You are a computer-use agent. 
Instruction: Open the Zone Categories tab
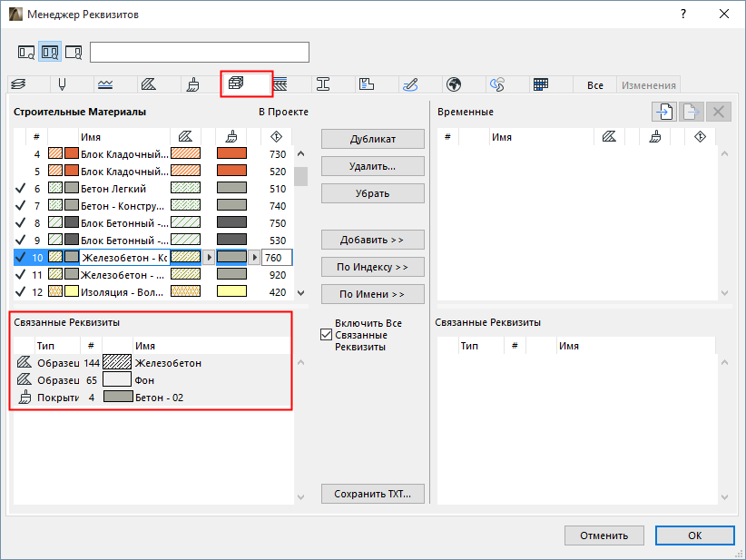pyautogui.click(x=367, y=84)
